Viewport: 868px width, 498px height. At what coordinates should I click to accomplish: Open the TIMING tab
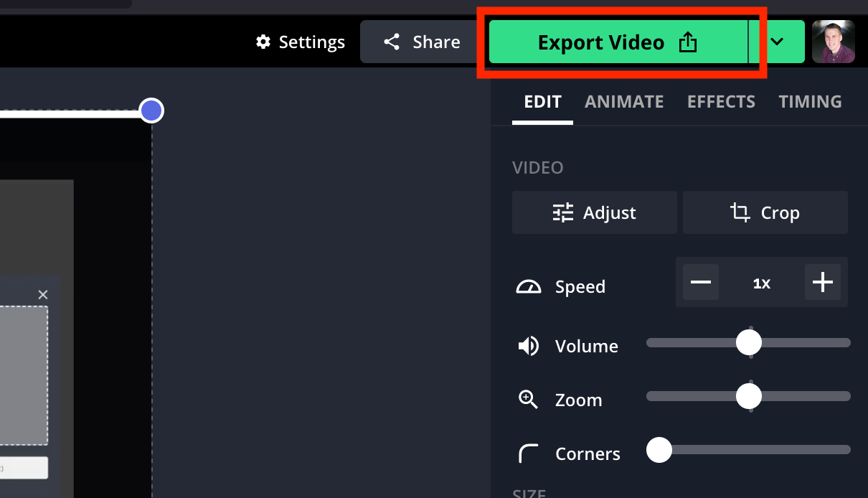click(810, 101)
